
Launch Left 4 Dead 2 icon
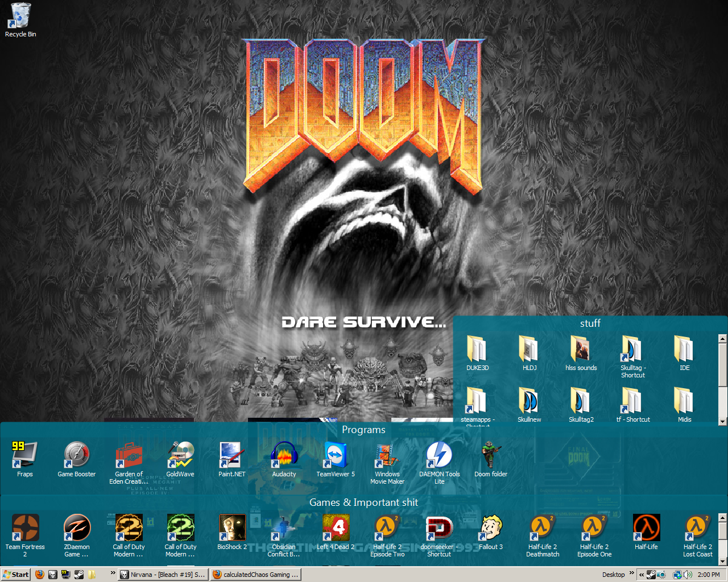coord(336,528)
